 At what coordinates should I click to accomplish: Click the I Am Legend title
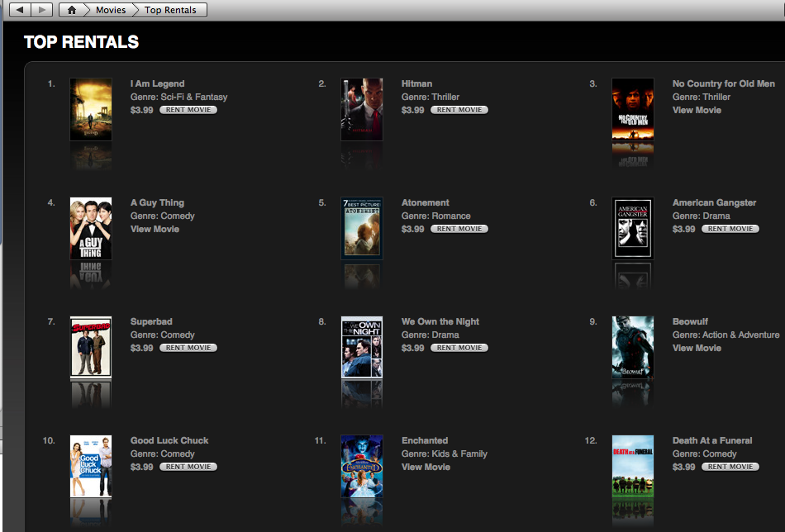click(x=157, y=84)
